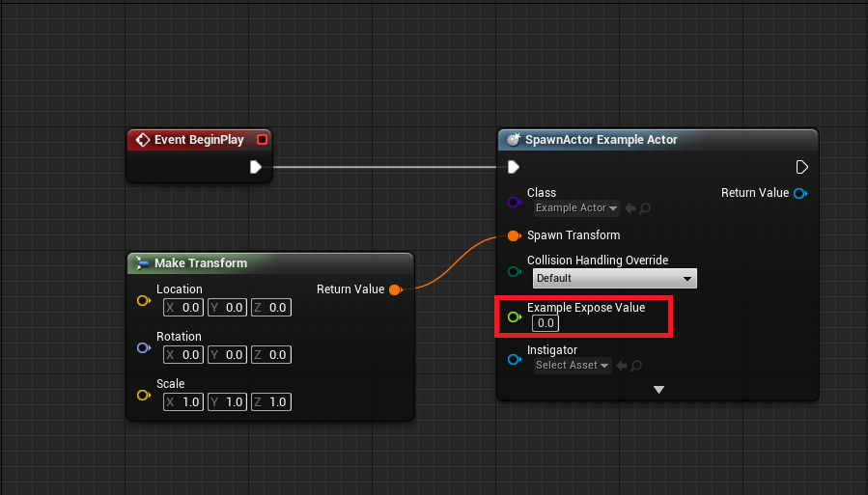Image resolution: width=868 pixels, height=495 pixels.
Task: Open the Instigator Select Asset dropdown
Action: point(573,365)
